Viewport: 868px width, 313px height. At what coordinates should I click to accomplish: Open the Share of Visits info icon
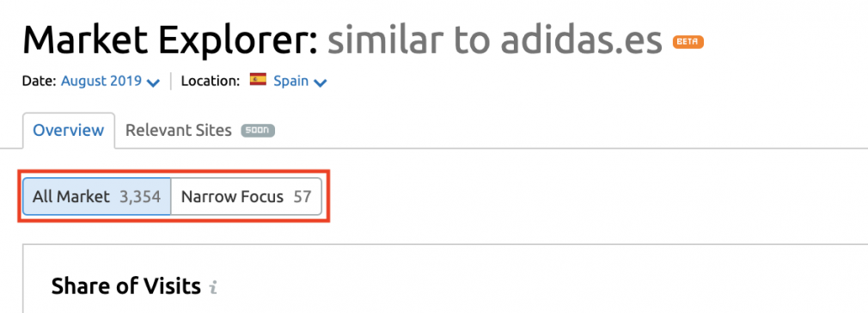point(213,287)
